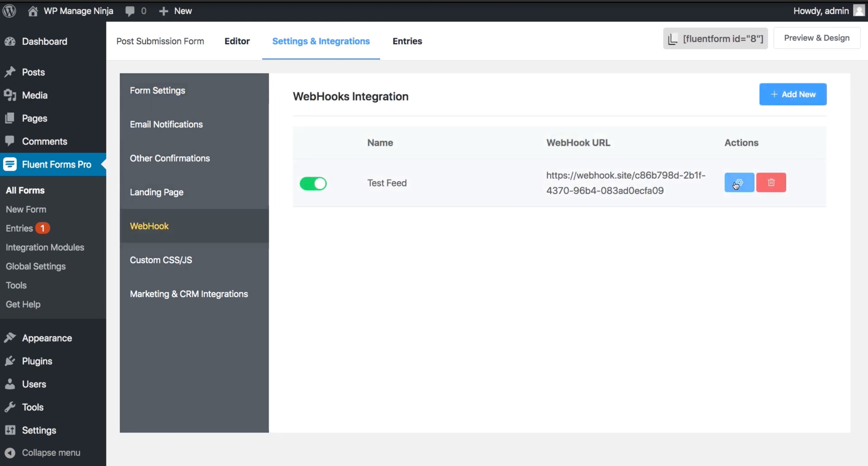
Task: Click Preview & Design button
Action: [x=817, y=38]
